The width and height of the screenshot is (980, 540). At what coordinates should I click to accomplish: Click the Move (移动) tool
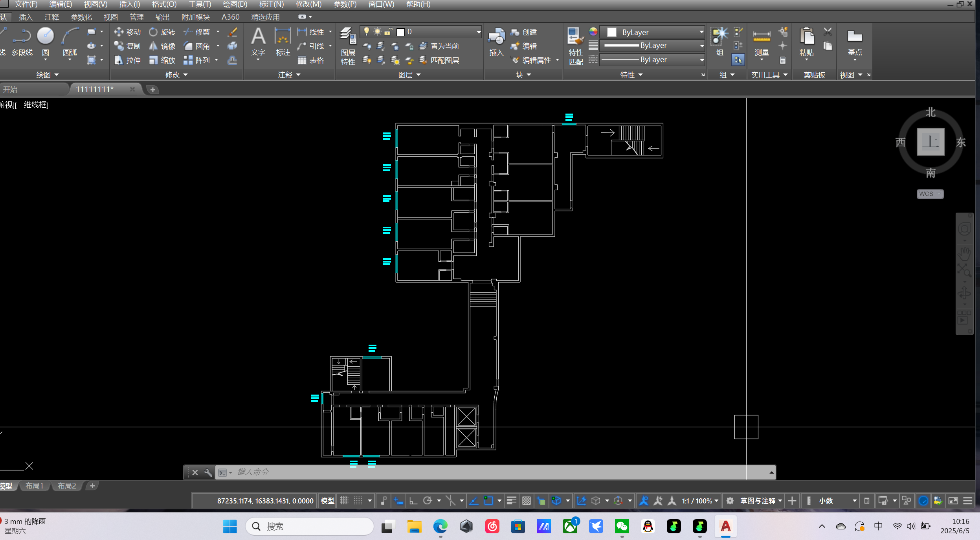[x=127, y=32]
